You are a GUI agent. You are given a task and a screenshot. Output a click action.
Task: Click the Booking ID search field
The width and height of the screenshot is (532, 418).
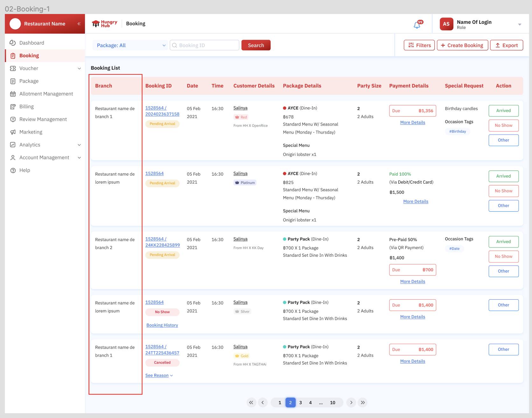[205, 45]
